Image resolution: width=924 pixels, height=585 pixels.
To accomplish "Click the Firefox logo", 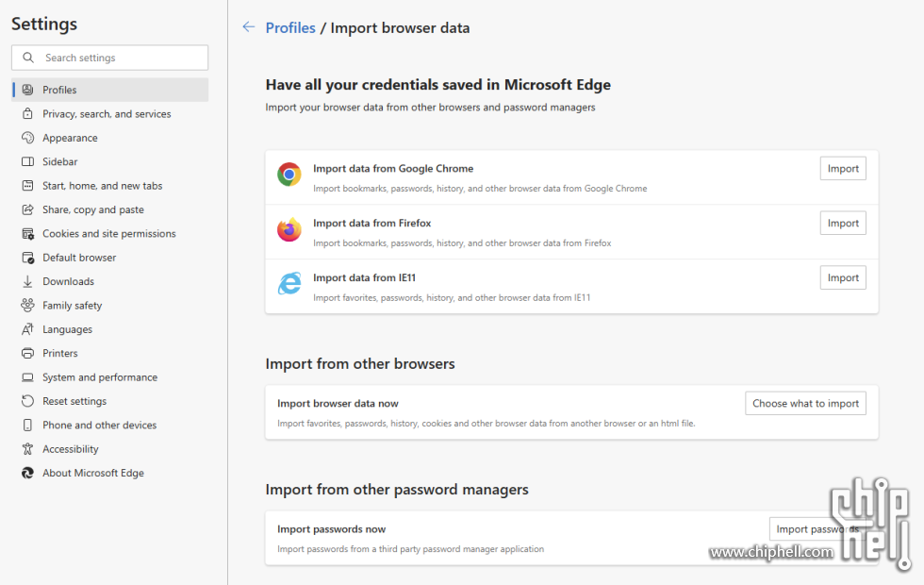I will tap(289, 229).
